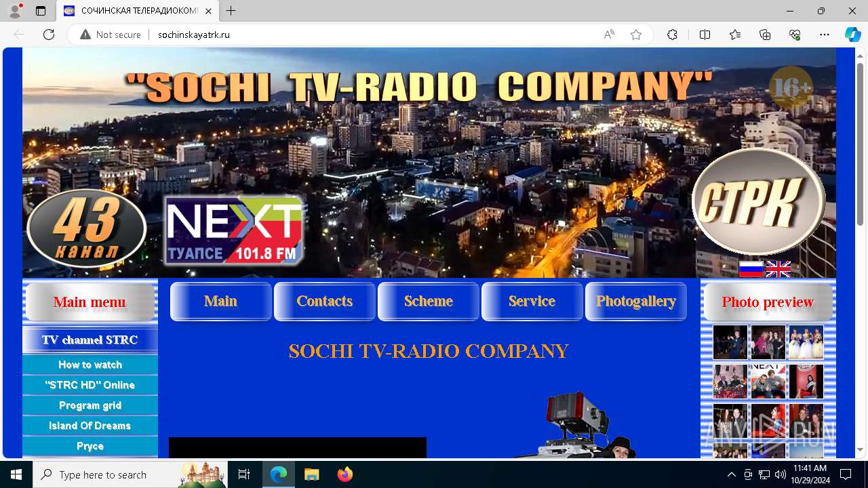Viewport: 868px width, 488px height.
Task: Open the Favorites list icon
Action: [x=735, y=35]
